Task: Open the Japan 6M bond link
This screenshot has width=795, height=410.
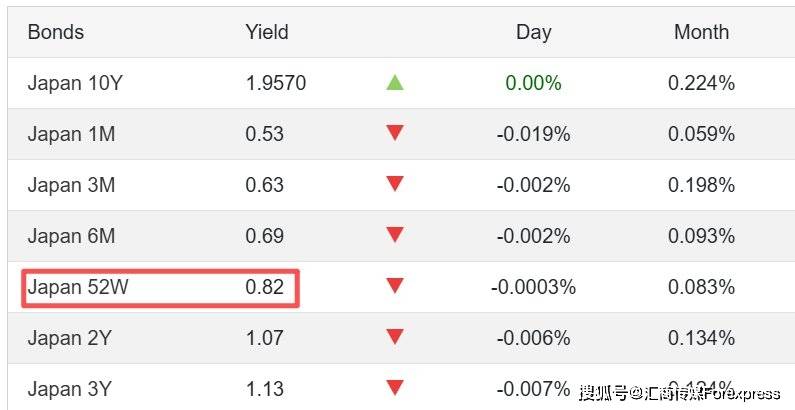Action: pos(71,236)
